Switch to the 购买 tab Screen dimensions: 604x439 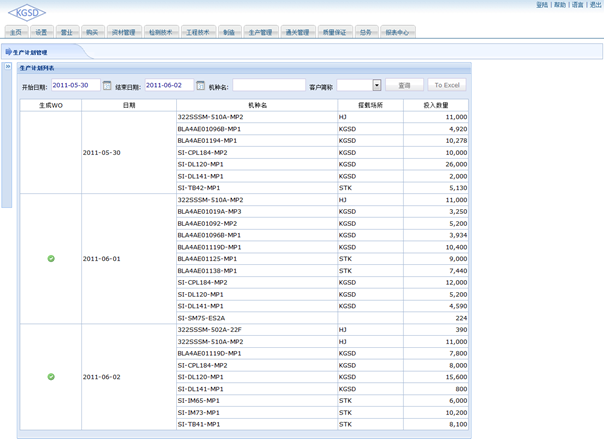(x=92, y=32)
